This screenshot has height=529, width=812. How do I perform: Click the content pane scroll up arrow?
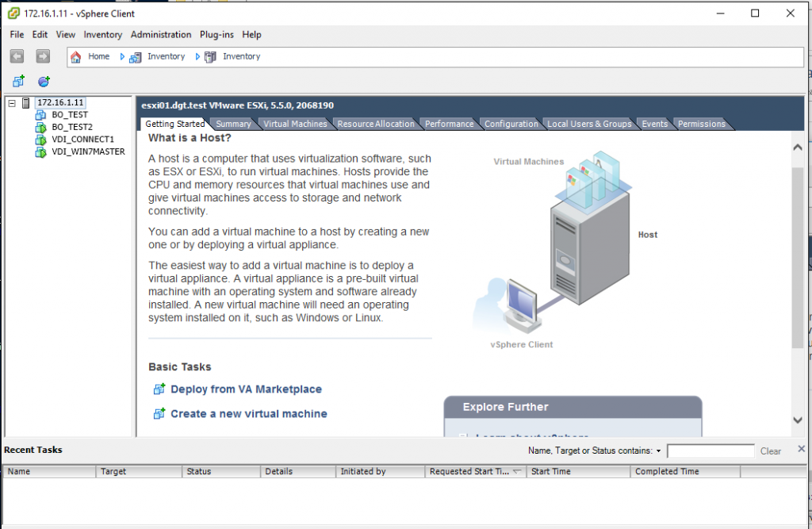(x=798, y=148)
